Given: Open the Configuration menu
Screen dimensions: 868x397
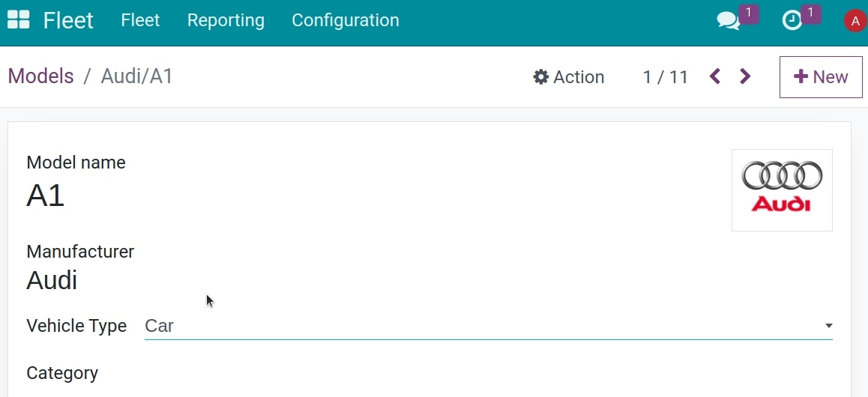Looking at the screenshot, I should [346, 20].
